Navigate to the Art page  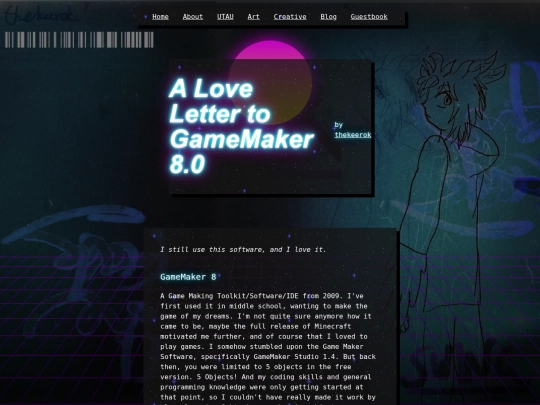coord(253,17)
